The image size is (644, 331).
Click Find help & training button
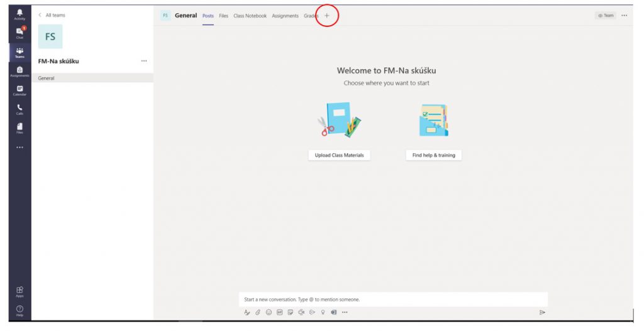(x=433, y=155)
